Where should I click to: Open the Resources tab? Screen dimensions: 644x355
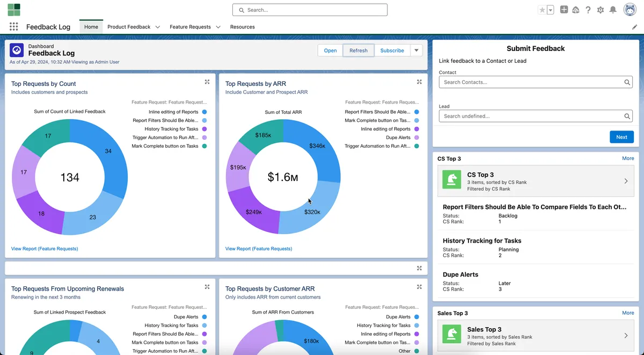point(243,27)
